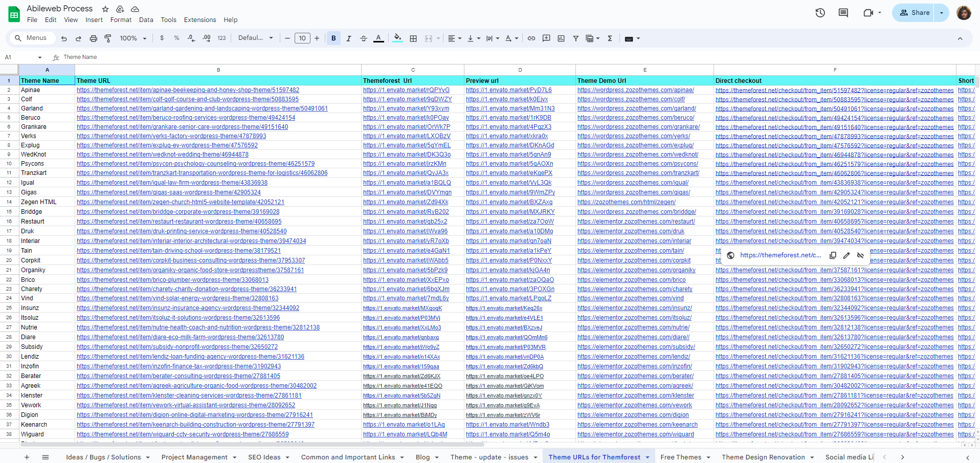The width and height of the screenshot is (980, 463).
Task: Open the Apinae Theme Demo URL link
Action: coord(635,90)
